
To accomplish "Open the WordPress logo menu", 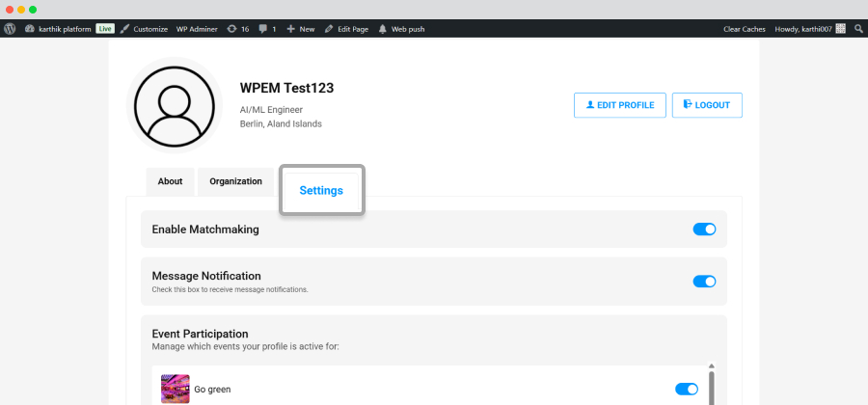I will click(x=10, y=29).
